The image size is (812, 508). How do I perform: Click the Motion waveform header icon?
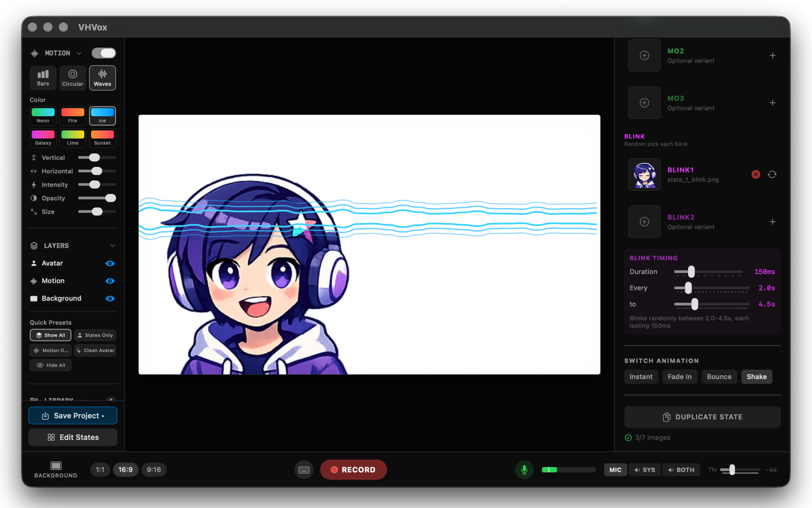click(35, 53)
